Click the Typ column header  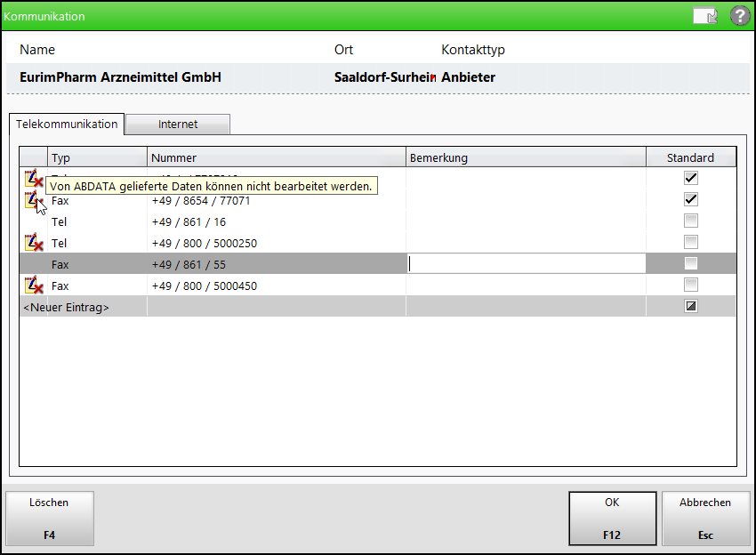click(97, 157)
